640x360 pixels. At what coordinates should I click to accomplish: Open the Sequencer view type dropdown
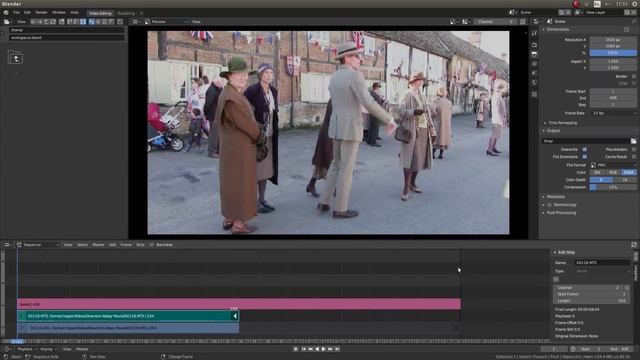38,245
